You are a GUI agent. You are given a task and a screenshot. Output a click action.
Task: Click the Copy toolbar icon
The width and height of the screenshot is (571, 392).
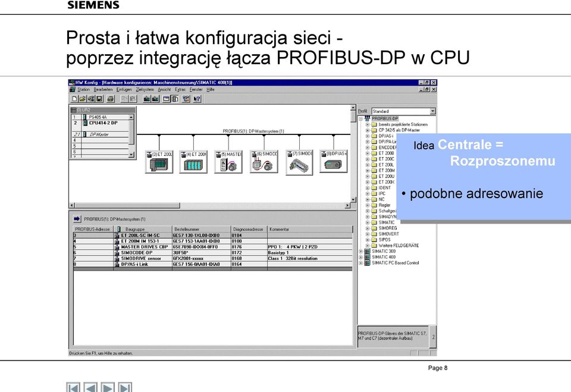click(124, 99)
